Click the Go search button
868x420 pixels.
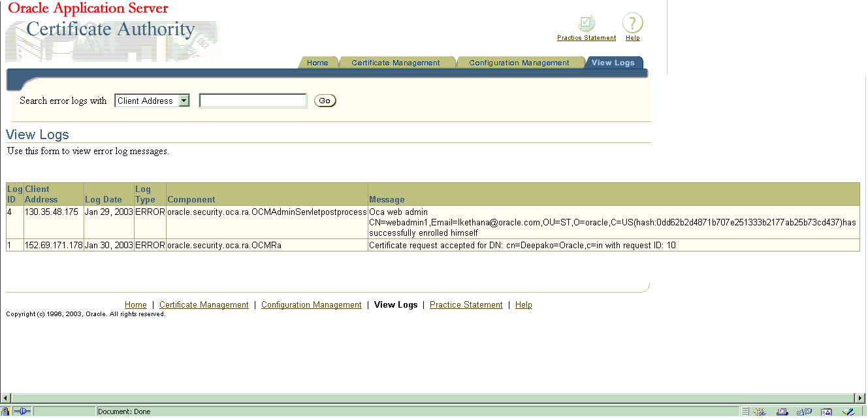click(325, 101)
